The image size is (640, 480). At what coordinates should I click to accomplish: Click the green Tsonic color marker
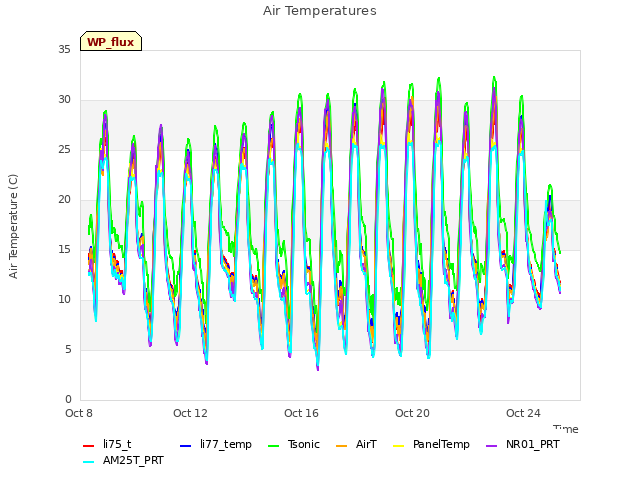274,446
